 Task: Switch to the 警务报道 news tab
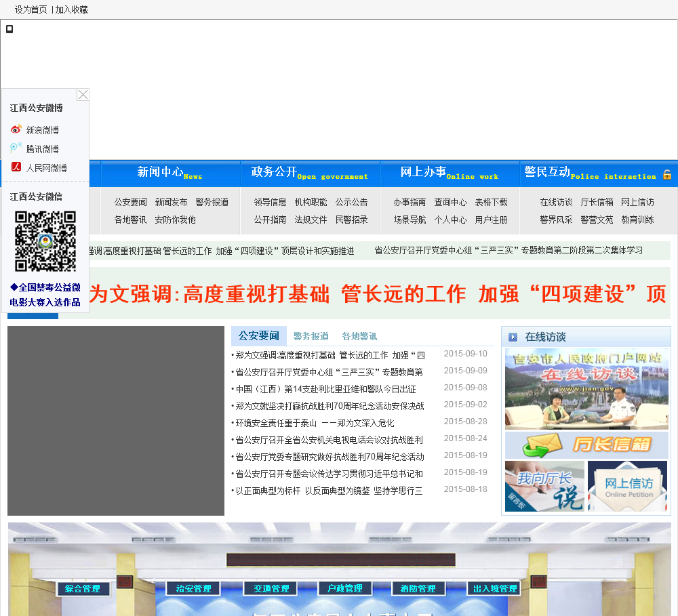click(x=311, y=336)
